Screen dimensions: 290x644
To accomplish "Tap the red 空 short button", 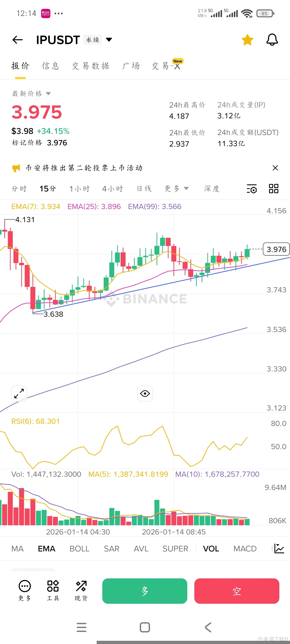I will [x=237, y=591].
